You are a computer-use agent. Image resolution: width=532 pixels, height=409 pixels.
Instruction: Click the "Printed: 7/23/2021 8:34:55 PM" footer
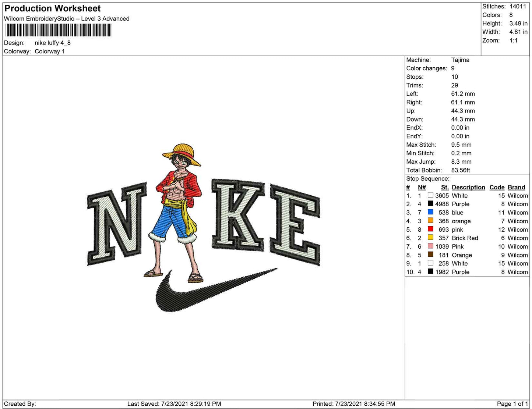354,404
